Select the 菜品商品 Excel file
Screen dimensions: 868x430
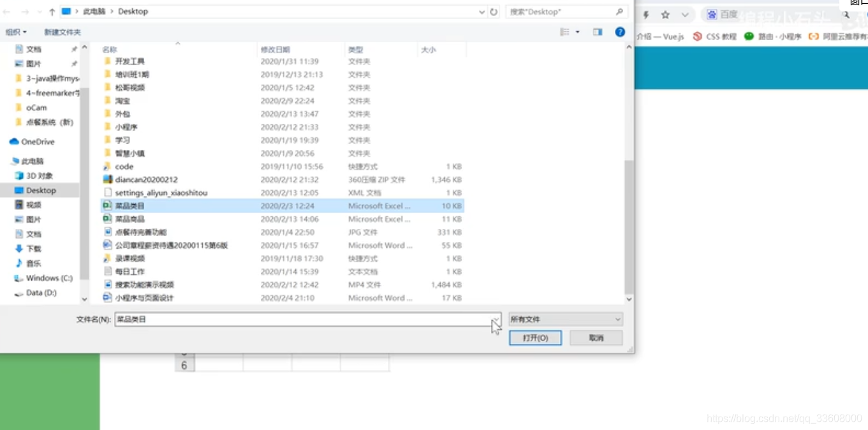coord(130,219)
